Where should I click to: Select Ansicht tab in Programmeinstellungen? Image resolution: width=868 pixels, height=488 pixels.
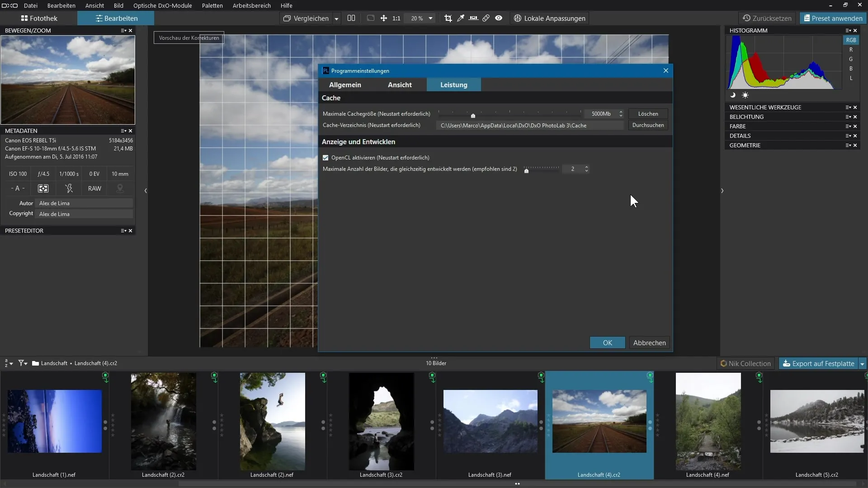(400, 84)
